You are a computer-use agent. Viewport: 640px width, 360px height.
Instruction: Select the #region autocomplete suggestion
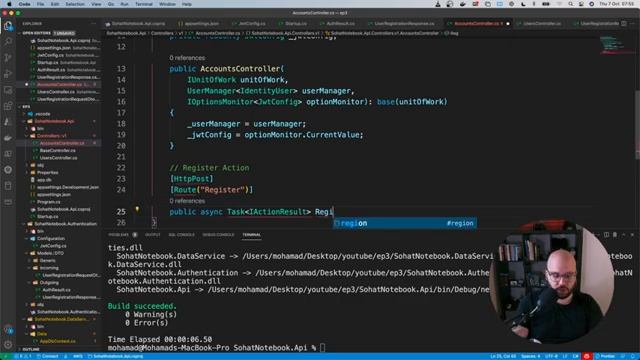[404, 223]
